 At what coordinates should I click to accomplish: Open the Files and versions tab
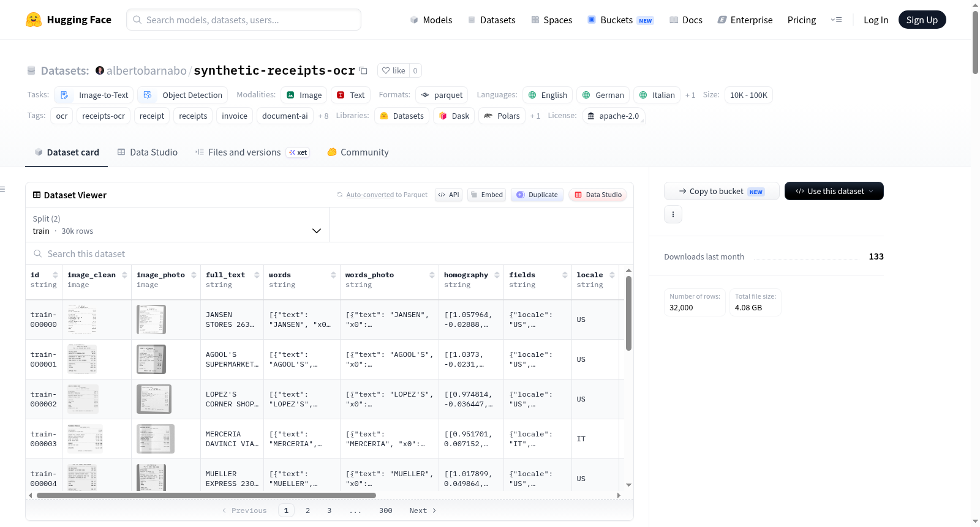pos(252,152)
